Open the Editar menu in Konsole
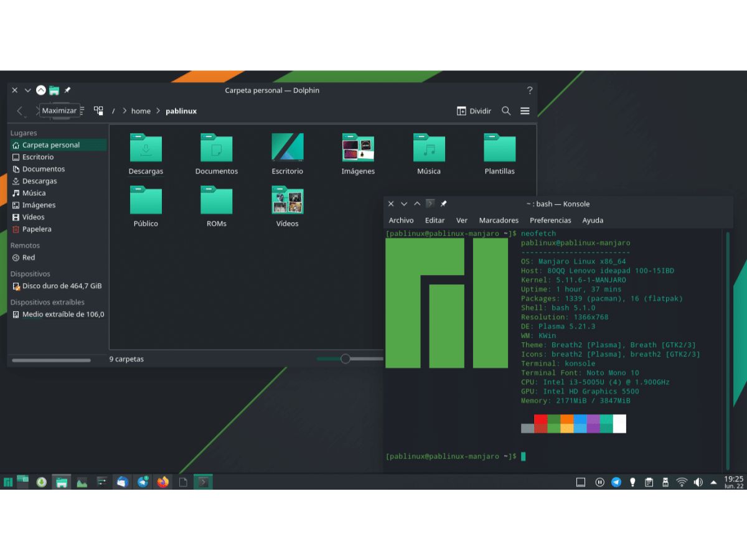Viewport: 747px width, 560px height. click(435, 220)
